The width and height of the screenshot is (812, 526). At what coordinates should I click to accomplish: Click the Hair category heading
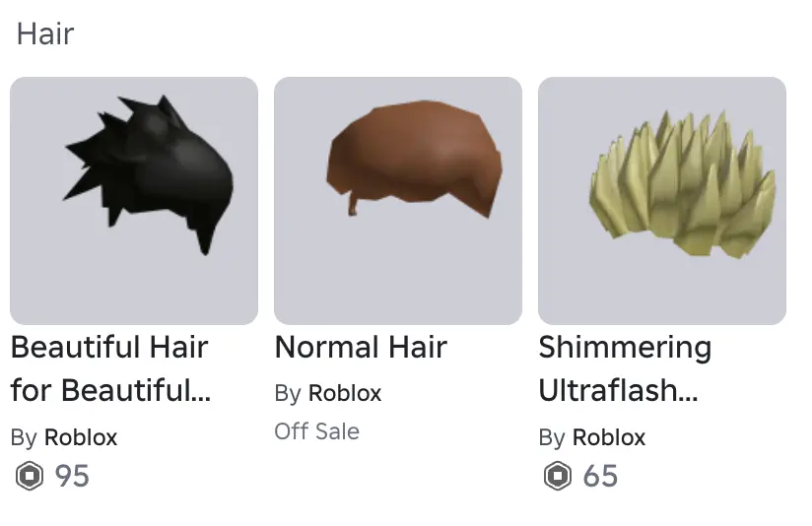coord(45,34)
